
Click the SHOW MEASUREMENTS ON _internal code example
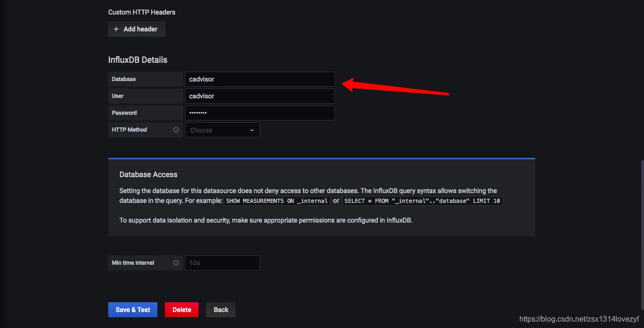coord(277,201)
